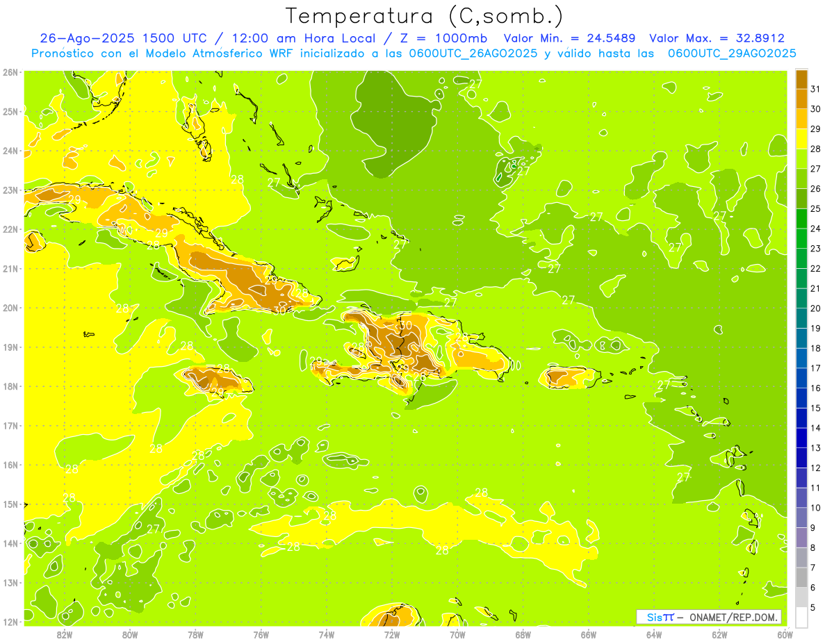Click the '18N' latitude axis label
The height and width of the screenshot is (644, 834).
[x=10, y=386]
